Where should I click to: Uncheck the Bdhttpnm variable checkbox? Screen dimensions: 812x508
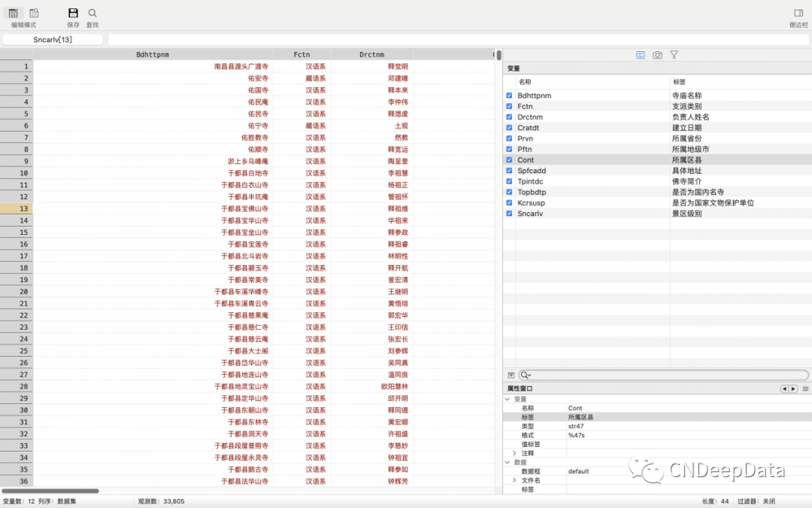point(509,96)
